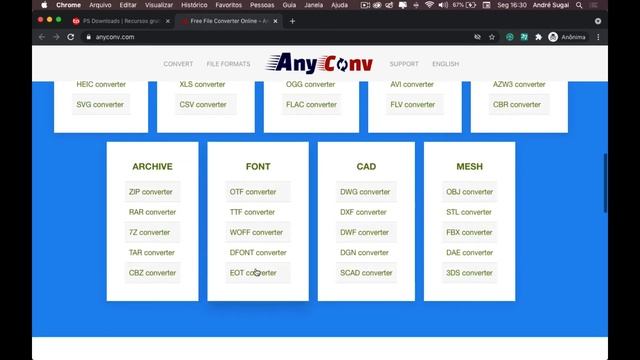Open the CSV converter link
The image size is (640, 360).
(203, 104)
